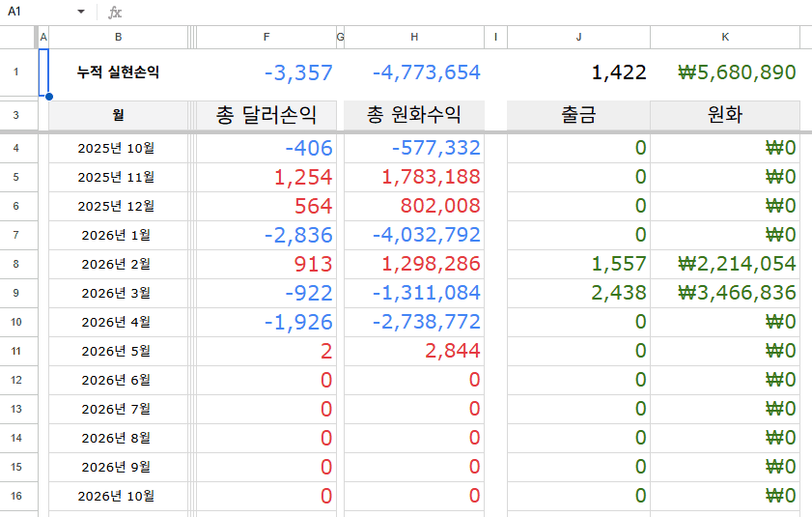Select row 8 header
Viewport: 812px width, 517px height.
(x=16, y=264)
